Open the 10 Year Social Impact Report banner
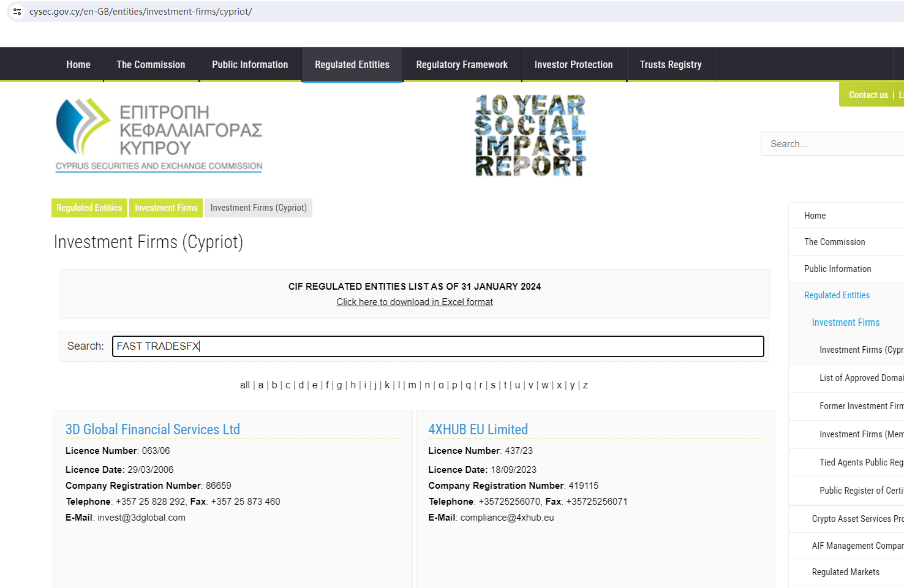The width and height of the screenshot is (904, 588). [x=530, y=135]
